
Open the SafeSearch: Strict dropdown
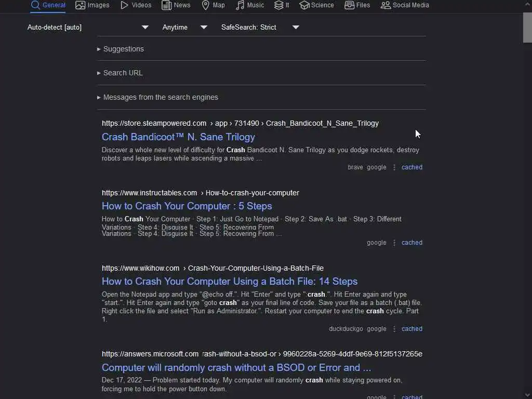pyautogui.click(x=260, y=27)
